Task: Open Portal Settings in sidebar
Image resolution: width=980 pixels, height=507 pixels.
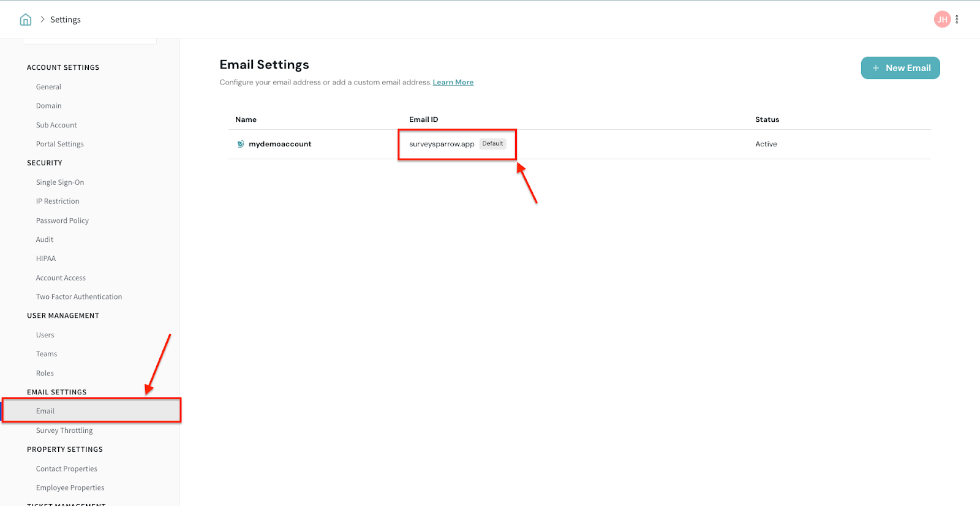Action: pyautogui.click(x=59, y=144)
